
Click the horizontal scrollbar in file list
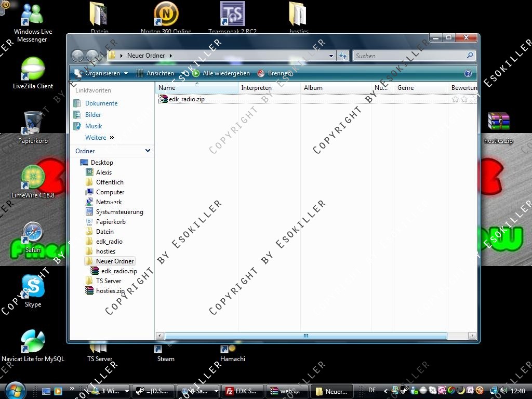[x=305, y=336]
